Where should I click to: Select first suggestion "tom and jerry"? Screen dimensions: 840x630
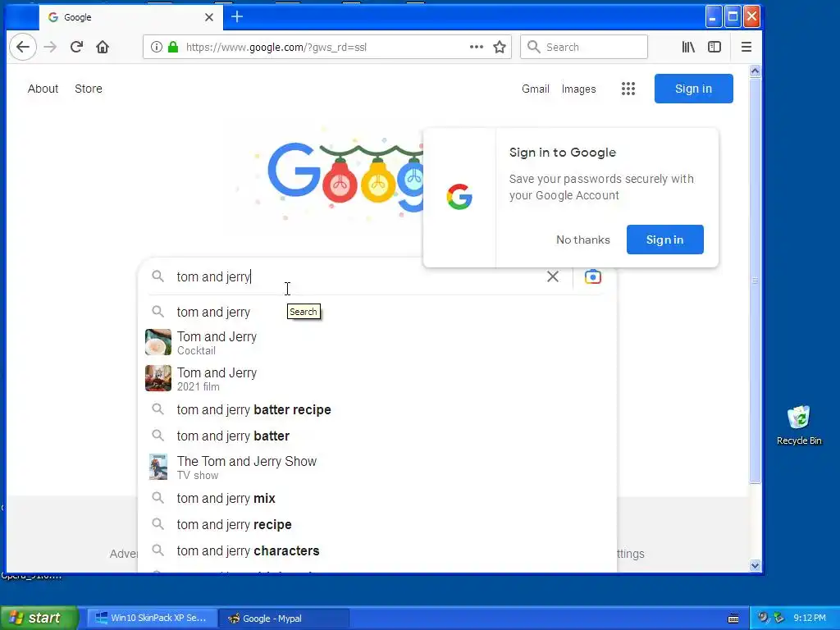click(377, 312)
